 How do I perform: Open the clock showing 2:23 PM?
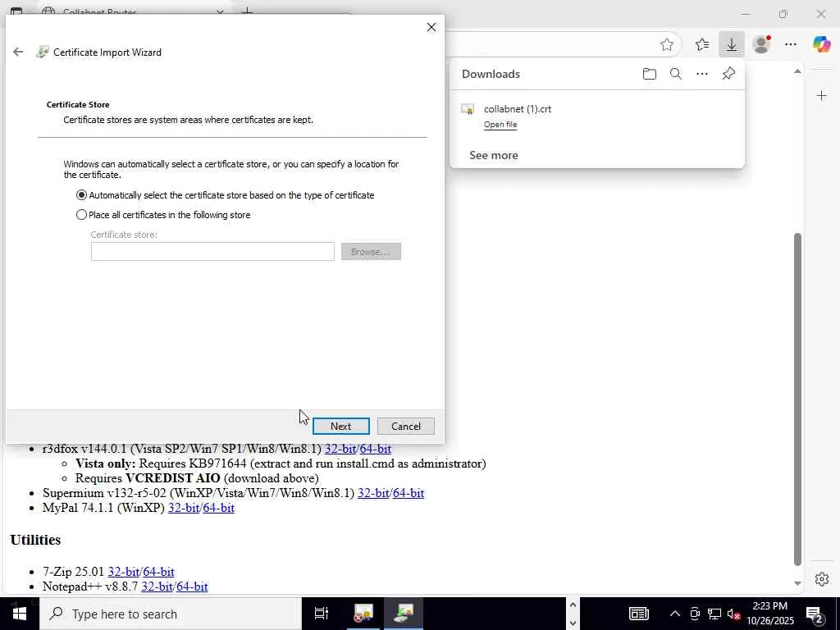point(770,614)
